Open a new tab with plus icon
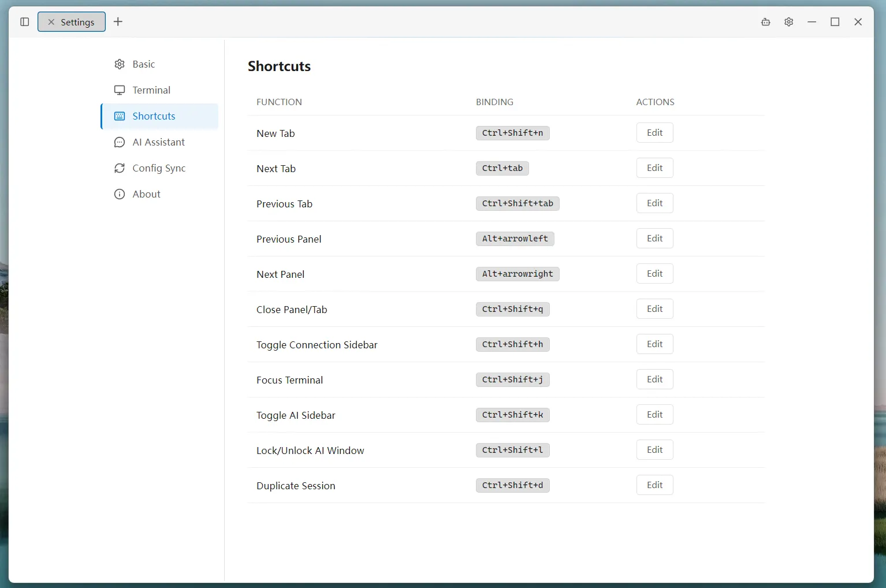This screenshot has width=886, height=588. coord(118,22)
